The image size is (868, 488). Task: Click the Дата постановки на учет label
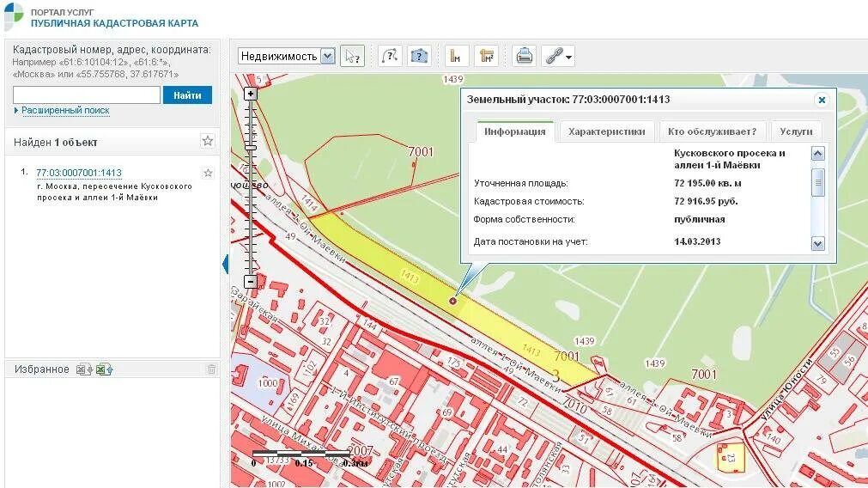click(x=531, y=241)
